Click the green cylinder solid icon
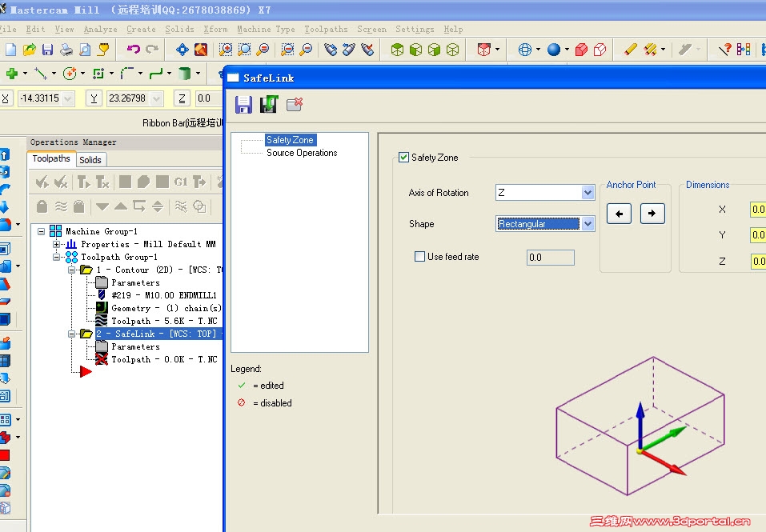 pyautogui.click(x=184, y=74)
